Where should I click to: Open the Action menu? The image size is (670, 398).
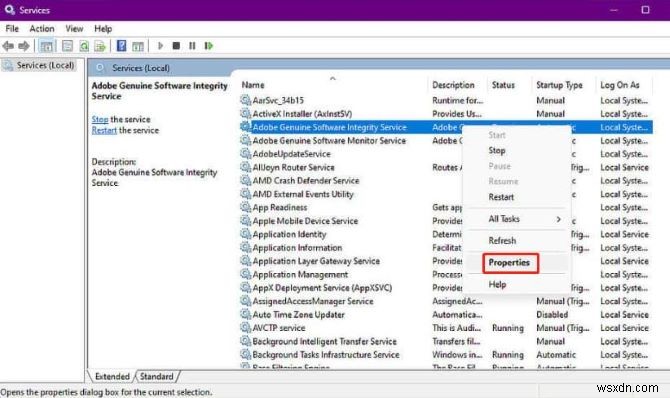(42, 29)
